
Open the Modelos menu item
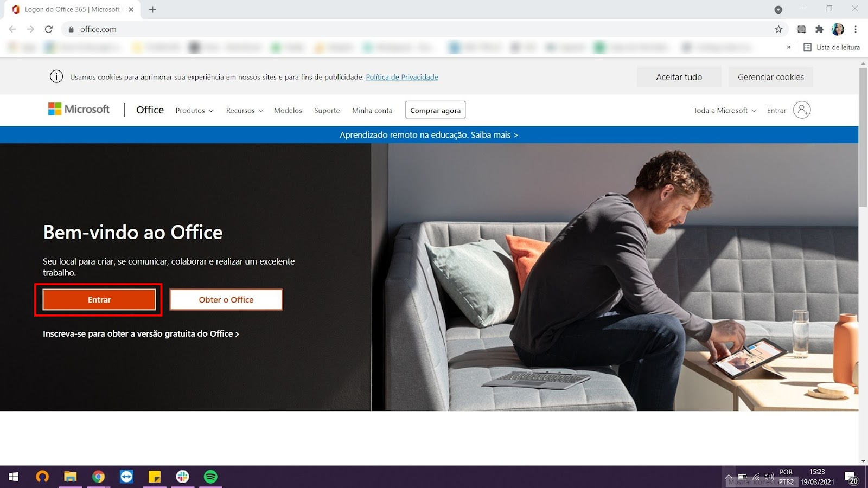point(288,111)
